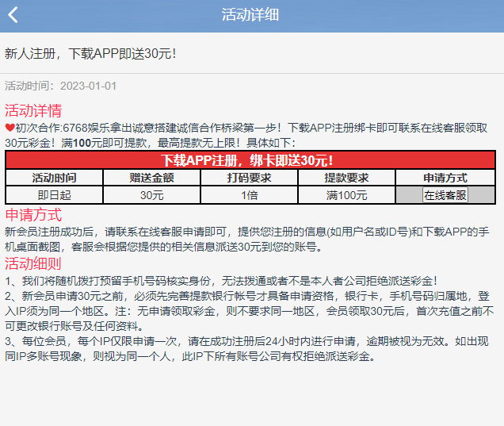
Task: Select the 活动时间 table column header
Action: (54, 178)
